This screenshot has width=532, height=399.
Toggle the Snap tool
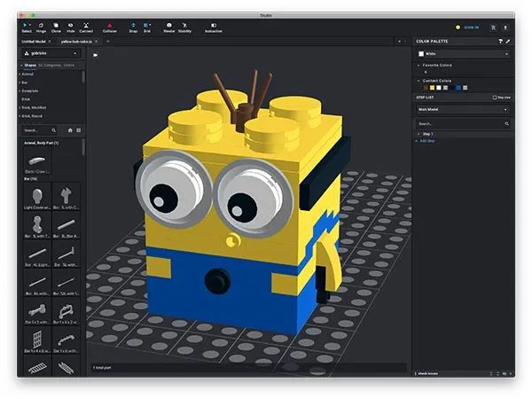(133, 27)
